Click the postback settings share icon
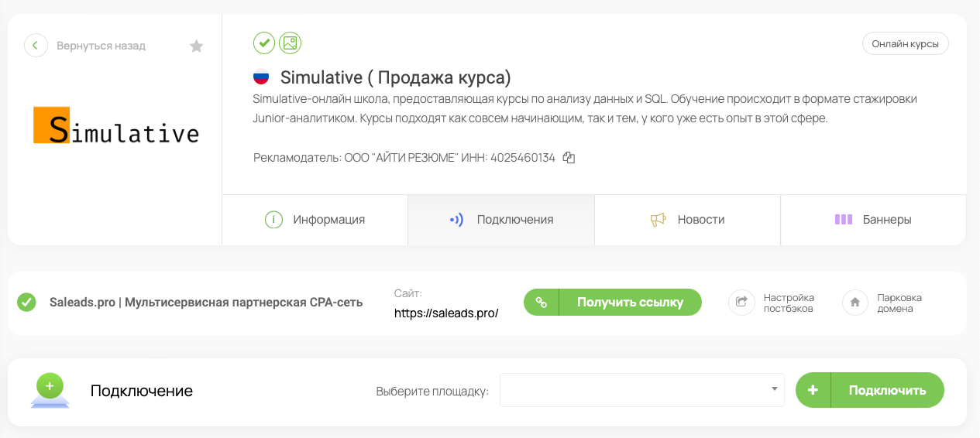The height and width of the screenshot is (438, 980). (x=741, y=303)
